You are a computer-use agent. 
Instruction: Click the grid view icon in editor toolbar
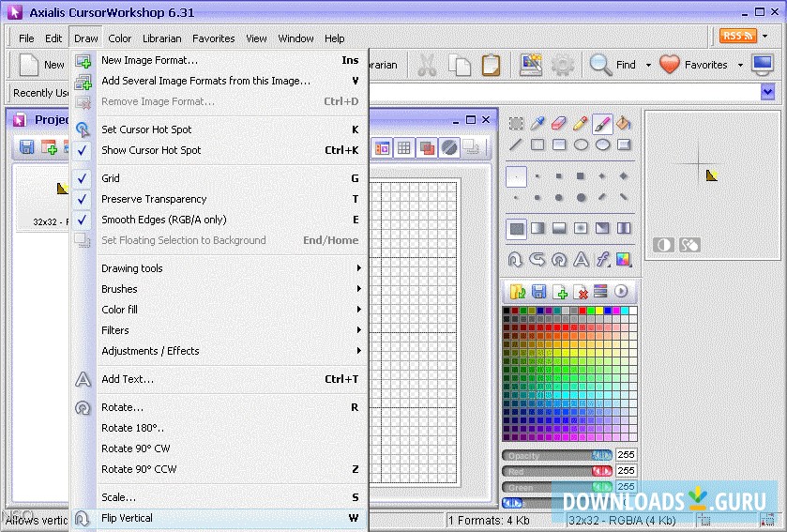[x=404, y=148]
